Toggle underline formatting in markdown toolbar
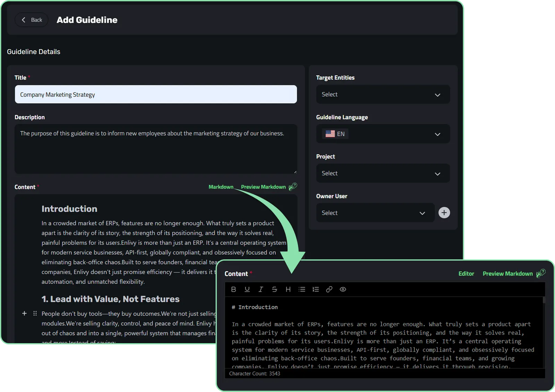 point(247,289)
